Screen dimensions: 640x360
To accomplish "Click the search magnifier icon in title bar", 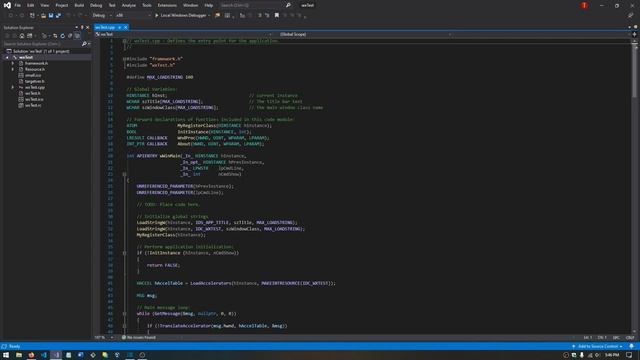I will (288, 5).
